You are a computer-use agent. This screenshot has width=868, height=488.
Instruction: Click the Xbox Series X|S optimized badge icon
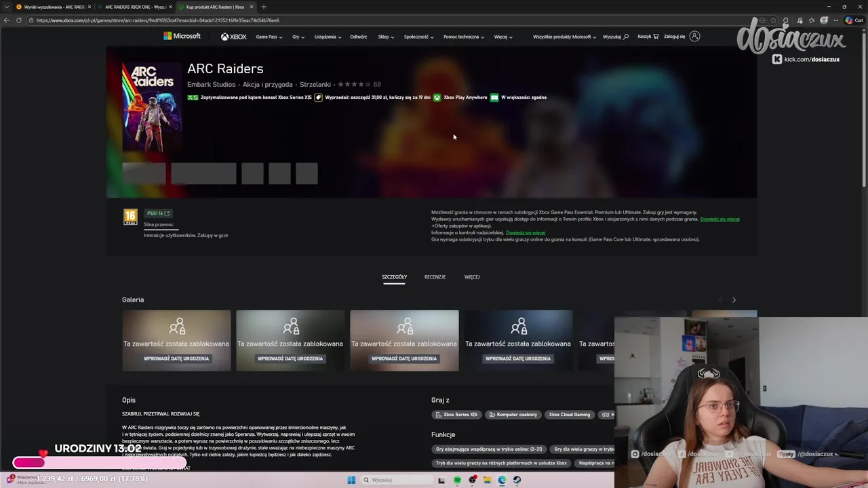point(193,98)
